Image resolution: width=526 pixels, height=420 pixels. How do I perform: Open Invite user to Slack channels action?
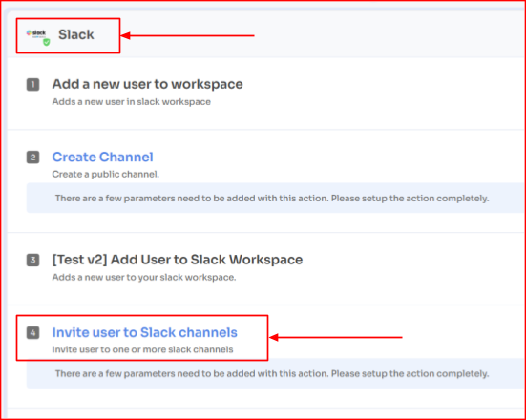tap(144, 332)
